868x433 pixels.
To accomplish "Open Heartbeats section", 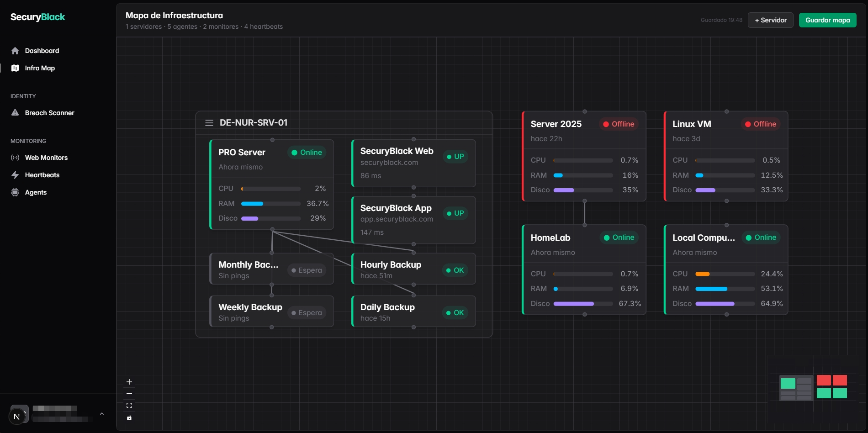I will 42,175.
